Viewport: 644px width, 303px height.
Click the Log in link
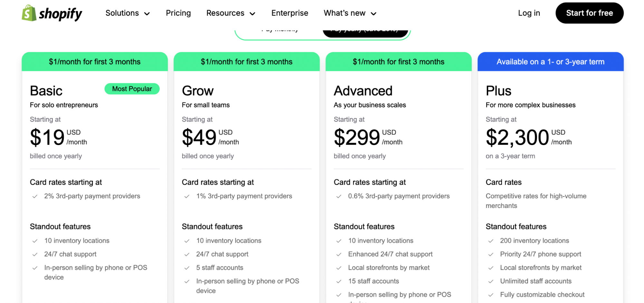tap(529, 13)
